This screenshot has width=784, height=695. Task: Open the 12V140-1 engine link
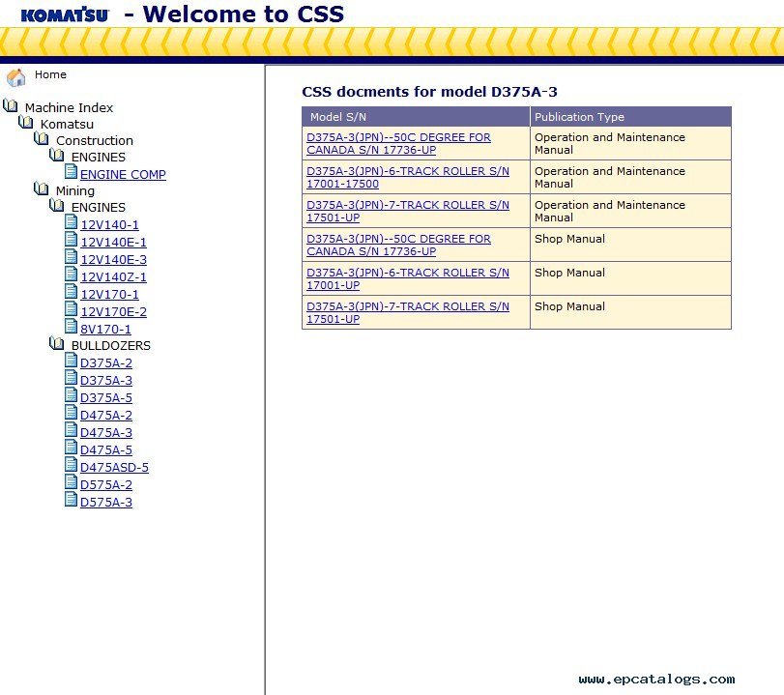tap(109, 225)
